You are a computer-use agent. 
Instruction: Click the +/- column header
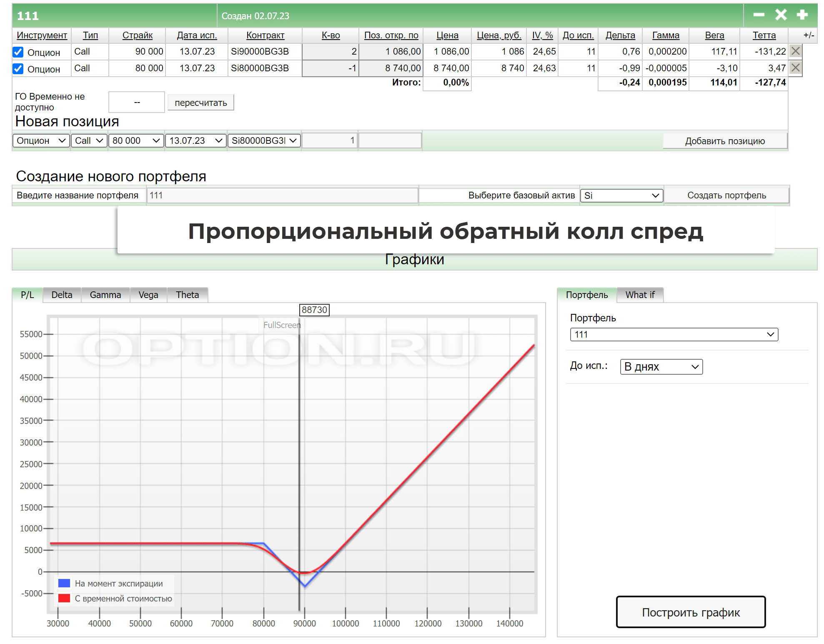[809, 35]
